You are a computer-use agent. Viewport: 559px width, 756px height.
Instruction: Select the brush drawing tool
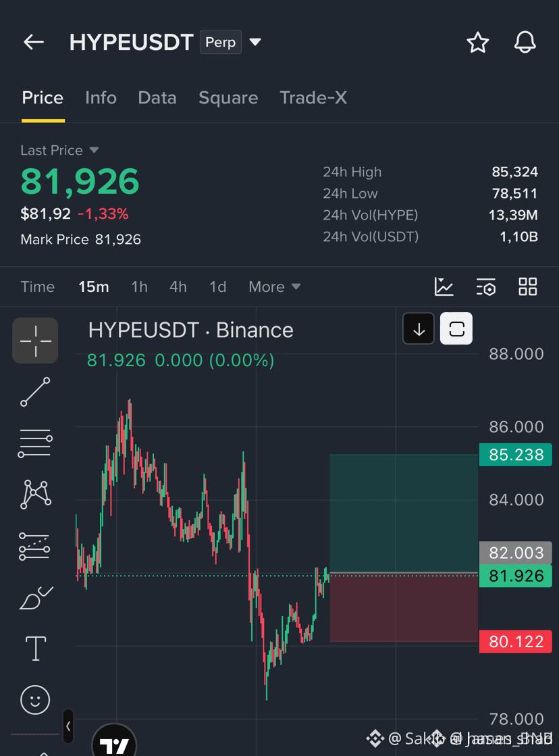click(36, 598)
